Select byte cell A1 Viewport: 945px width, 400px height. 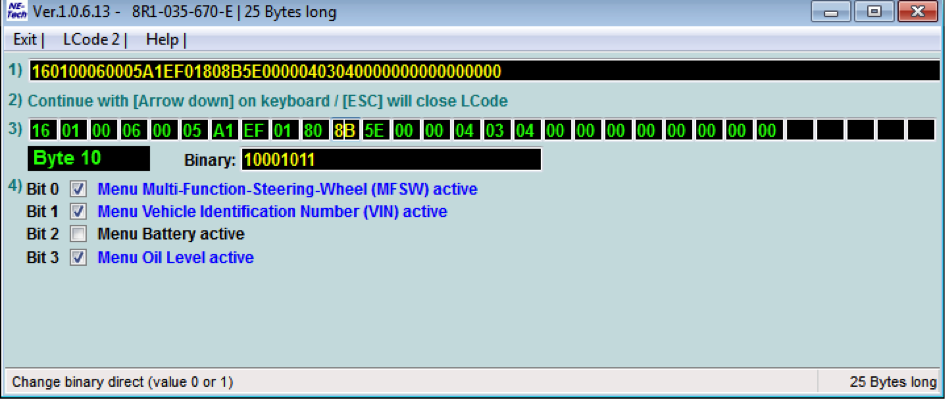coord(224,131)
